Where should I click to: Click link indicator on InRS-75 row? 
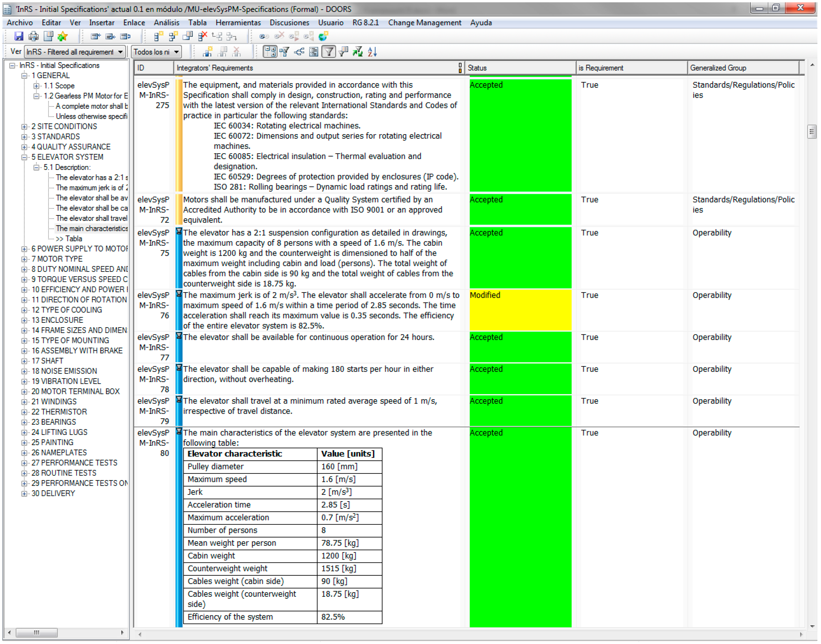tap(179, 231)
